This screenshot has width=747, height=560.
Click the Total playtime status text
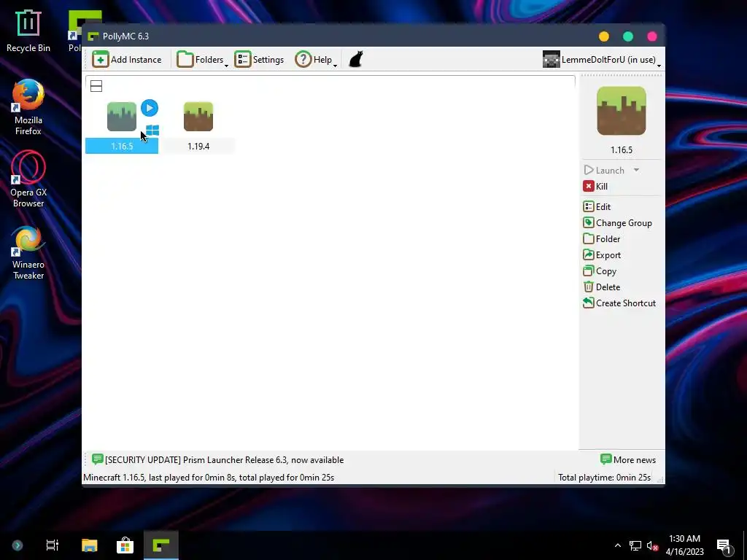tap(604, 478)
